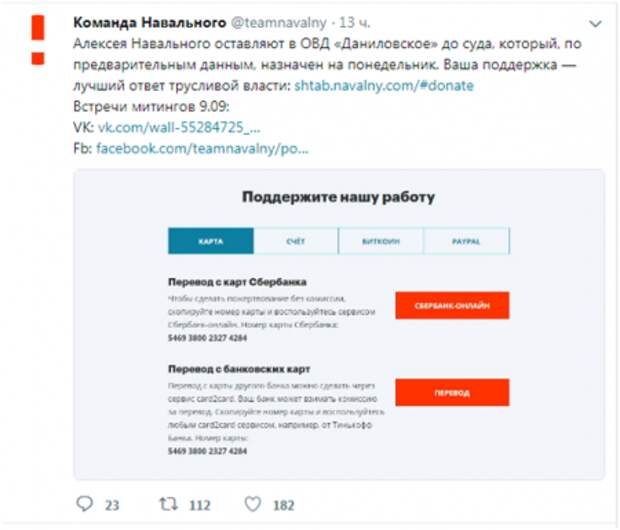Viewport: 620px width, 530px height.
Task: Like the tweet with heart icon
Action: coord(253,504)
